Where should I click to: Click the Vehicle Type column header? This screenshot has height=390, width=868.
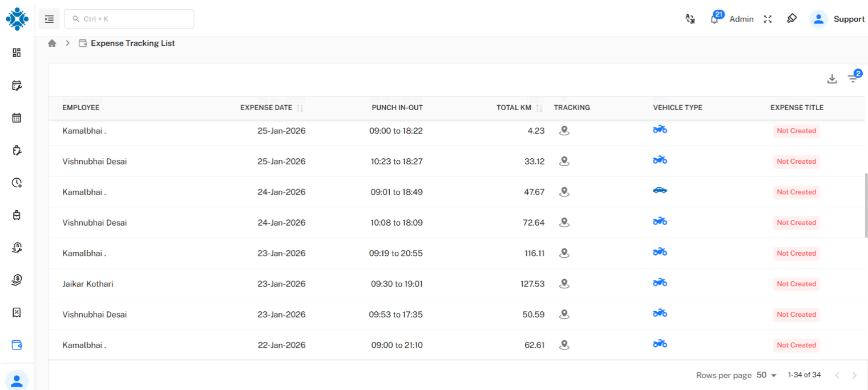(x=677, y=107)
